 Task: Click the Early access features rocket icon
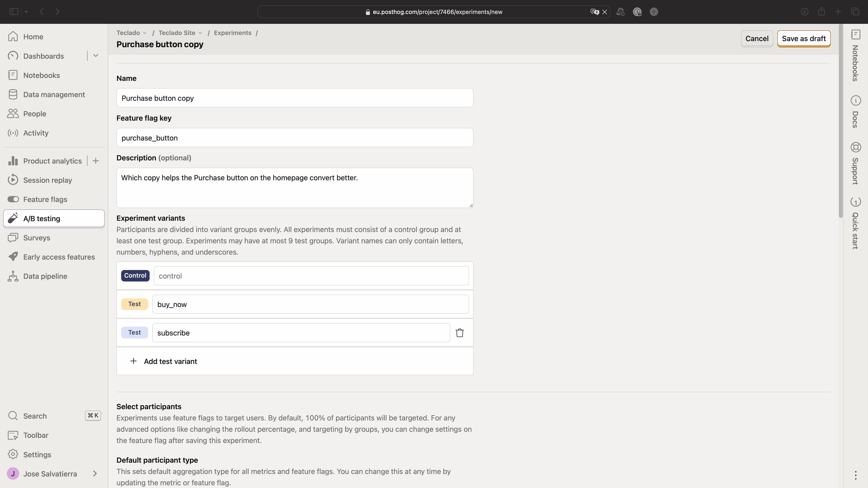tap(13, 257)
